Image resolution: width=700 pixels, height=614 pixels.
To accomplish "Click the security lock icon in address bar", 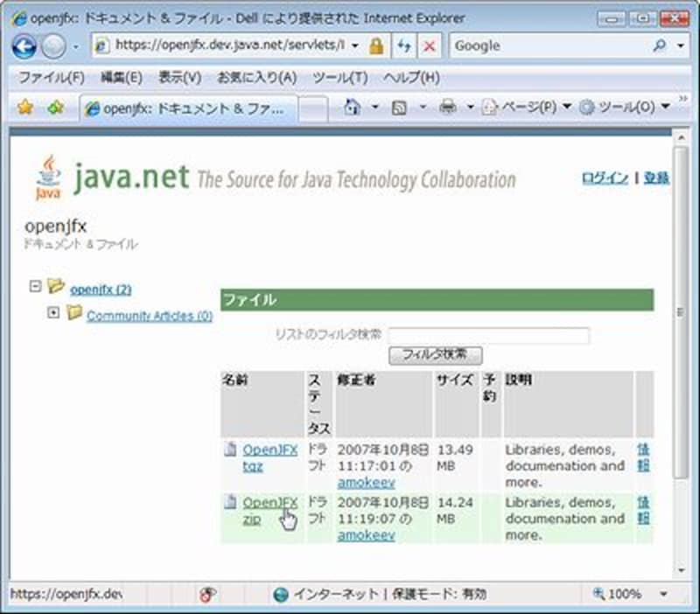I will point(376,45).
